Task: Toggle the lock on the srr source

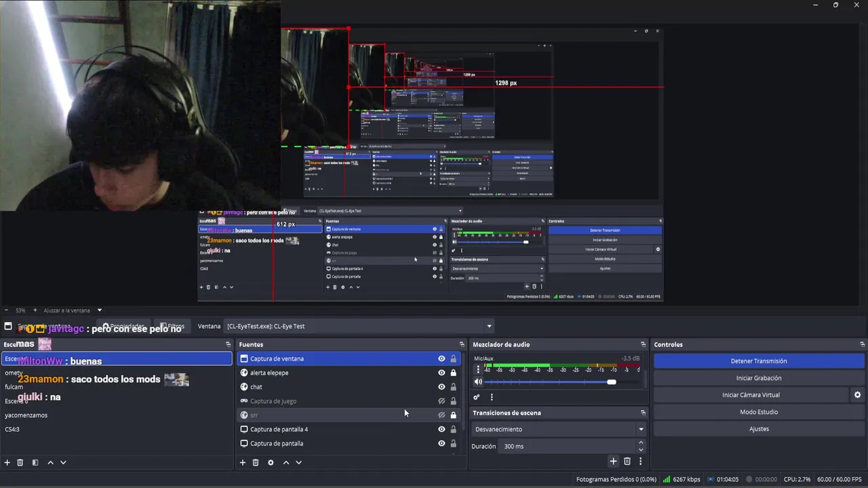Action: (454, 415)
